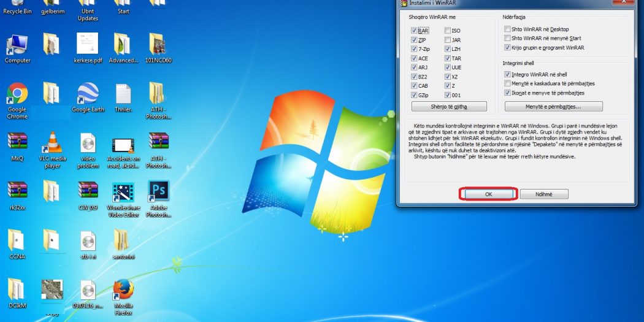Select the gjelberim desktop item

pos(53,7)
